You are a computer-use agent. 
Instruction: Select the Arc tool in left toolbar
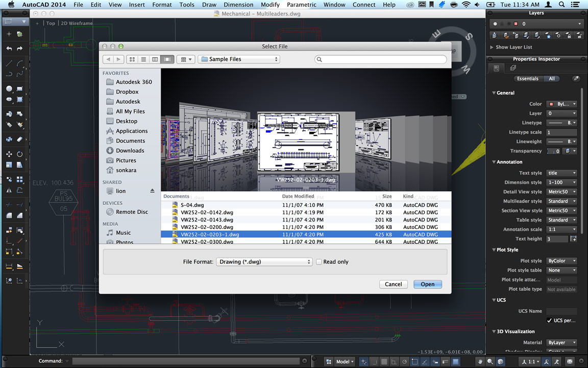click(20, 63)
